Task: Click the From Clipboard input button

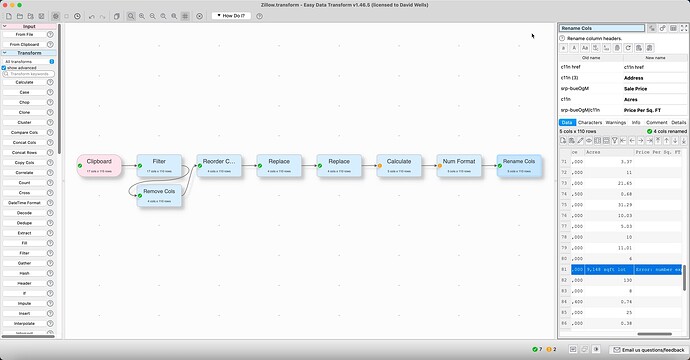Action: (x=24, y=44)
